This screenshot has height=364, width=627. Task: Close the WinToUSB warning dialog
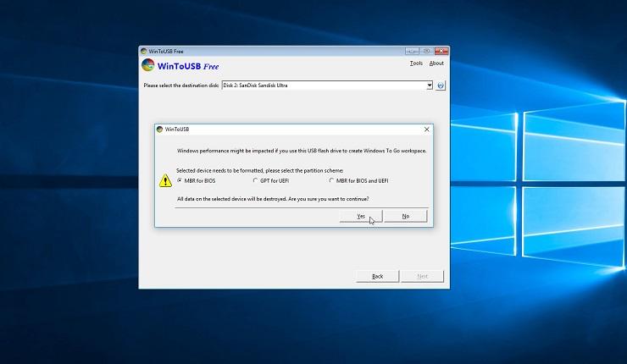pyautogui.click(x=427, y=130)
